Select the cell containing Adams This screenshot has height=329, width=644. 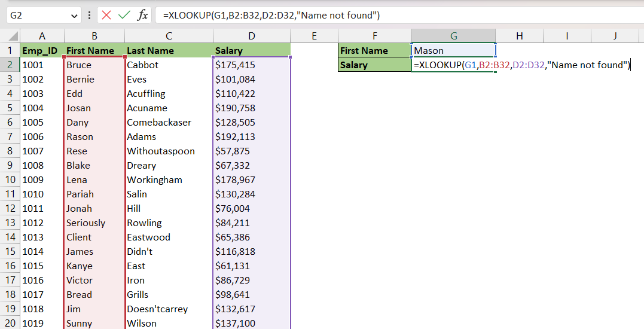point(169,137)
